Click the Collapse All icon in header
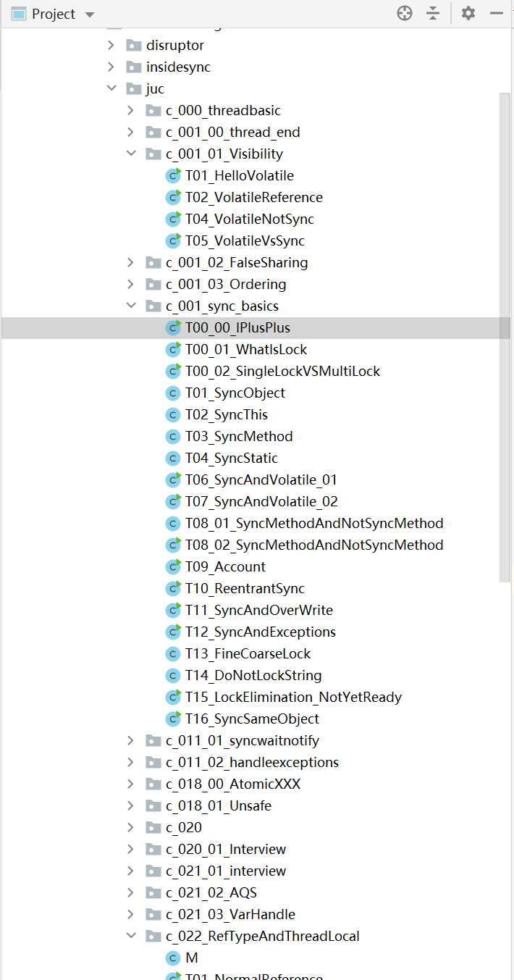 point(433,13)
